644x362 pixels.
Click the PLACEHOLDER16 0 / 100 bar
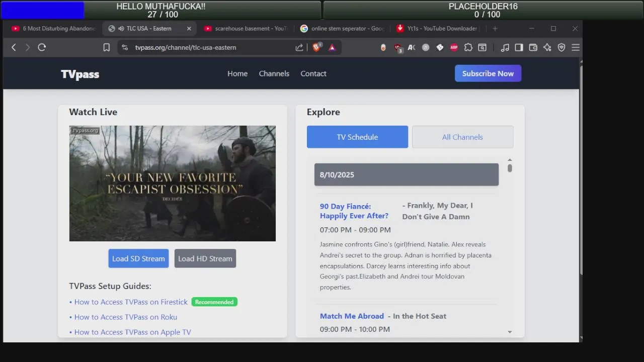point(483,10)
